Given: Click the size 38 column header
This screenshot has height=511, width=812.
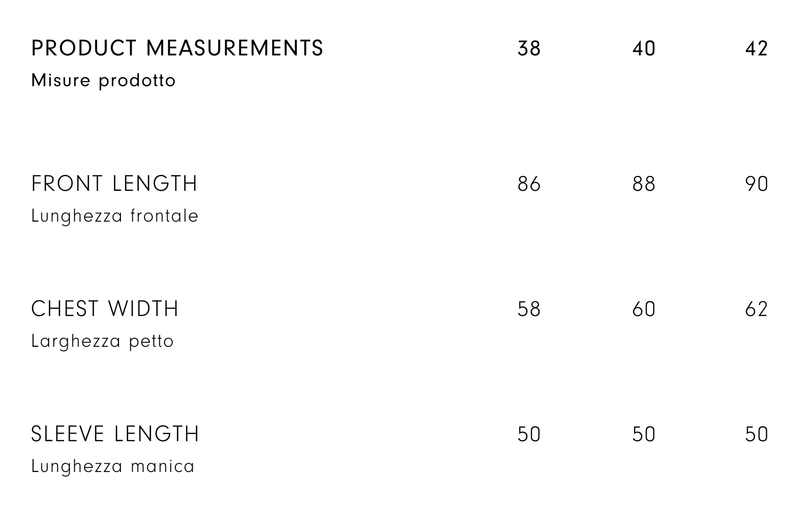Looking at the screenshot, I should (529, 49).
